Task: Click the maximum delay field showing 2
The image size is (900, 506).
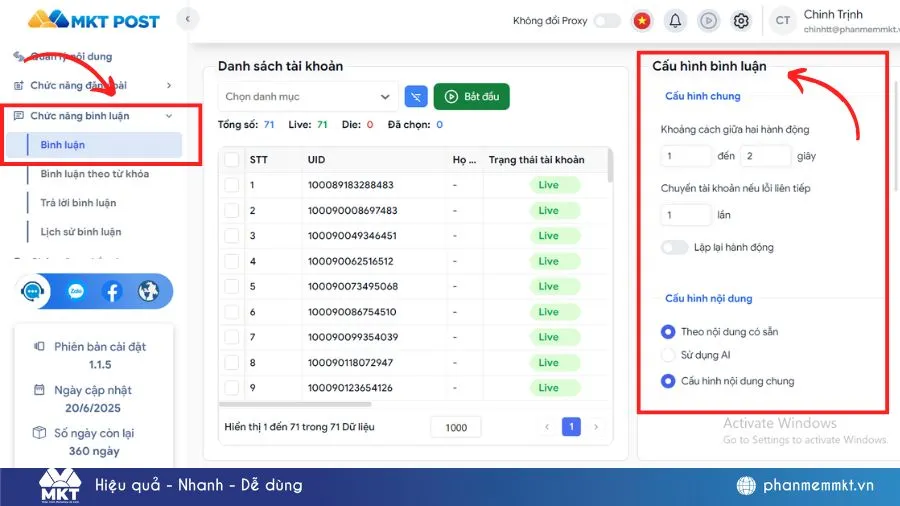Action: pos(766,156)
